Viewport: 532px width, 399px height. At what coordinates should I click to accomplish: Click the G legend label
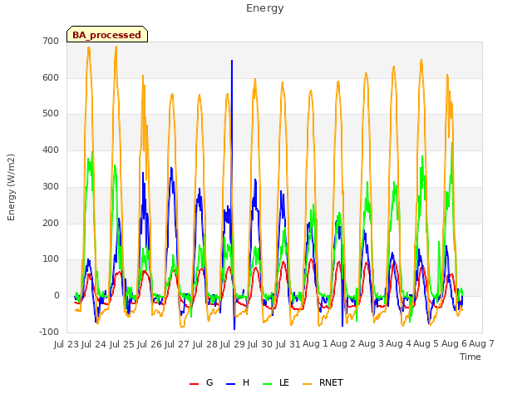coord(209,382)
